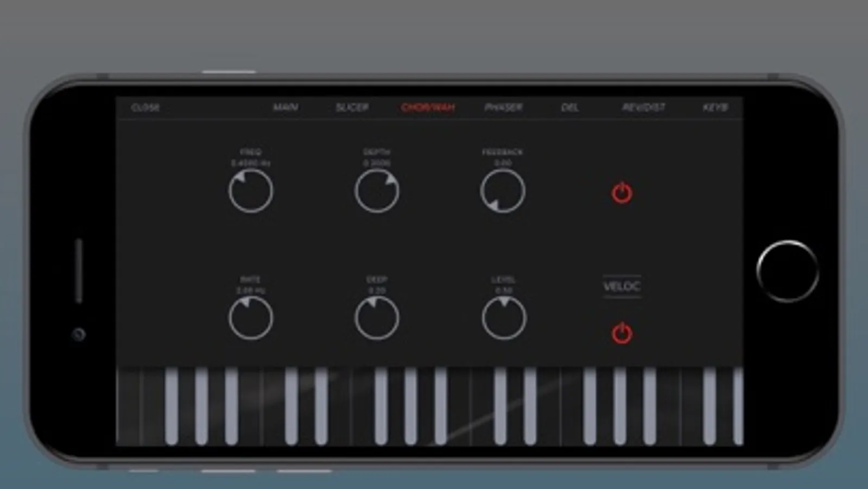The width and height of the screenshot is (868, 489).
Task: Click the DEEP knob
Action: tap(377, 318)
